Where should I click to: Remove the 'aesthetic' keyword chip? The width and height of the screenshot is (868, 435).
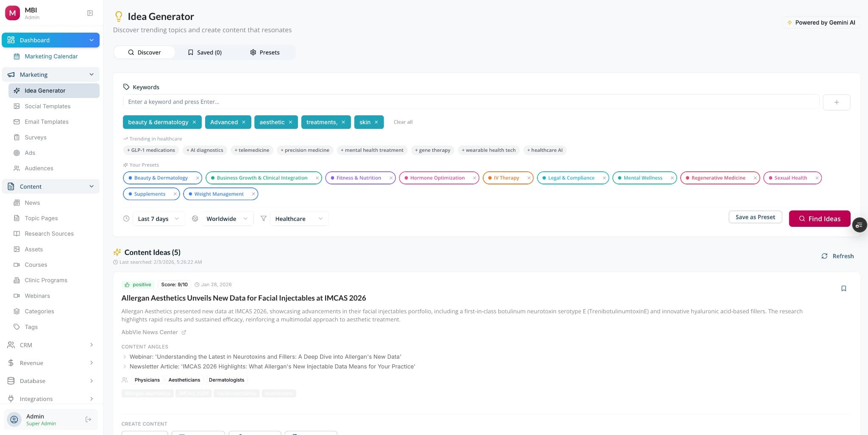(x=290, y=122)
